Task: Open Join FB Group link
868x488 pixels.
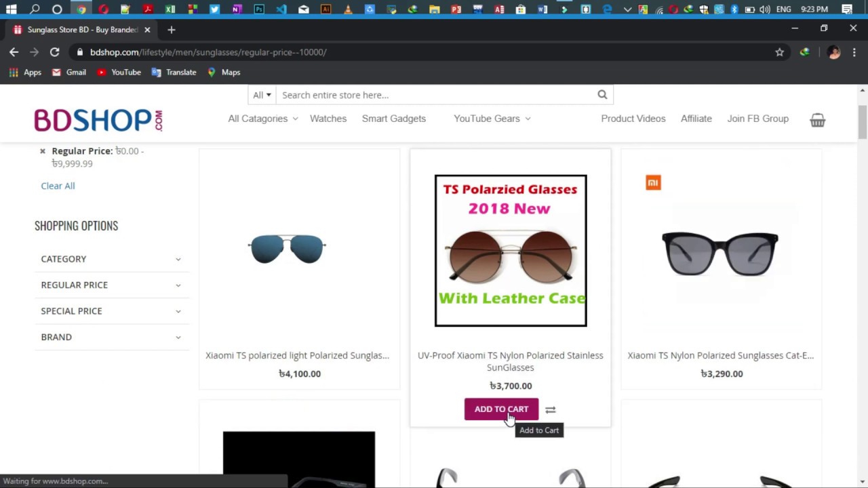Action: (758, 119)
